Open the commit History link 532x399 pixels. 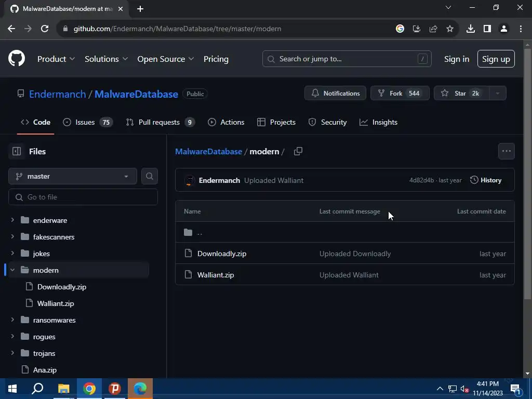[486, 180]
